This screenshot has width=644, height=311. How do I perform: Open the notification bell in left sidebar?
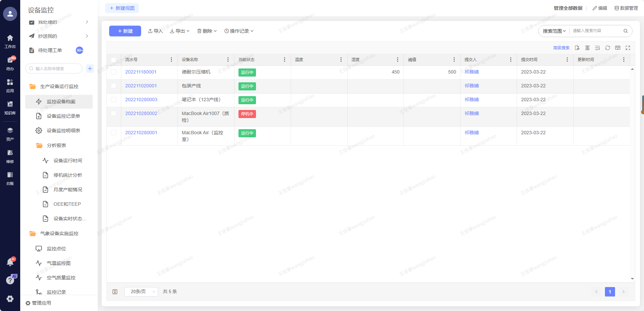(10, 262)
